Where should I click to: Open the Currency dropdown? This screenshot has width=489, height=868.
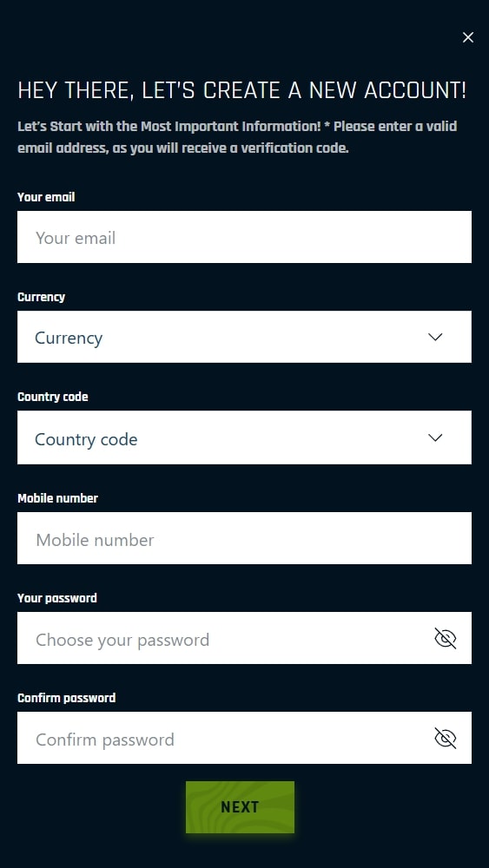pyautogui.click(x=244, y=337)
